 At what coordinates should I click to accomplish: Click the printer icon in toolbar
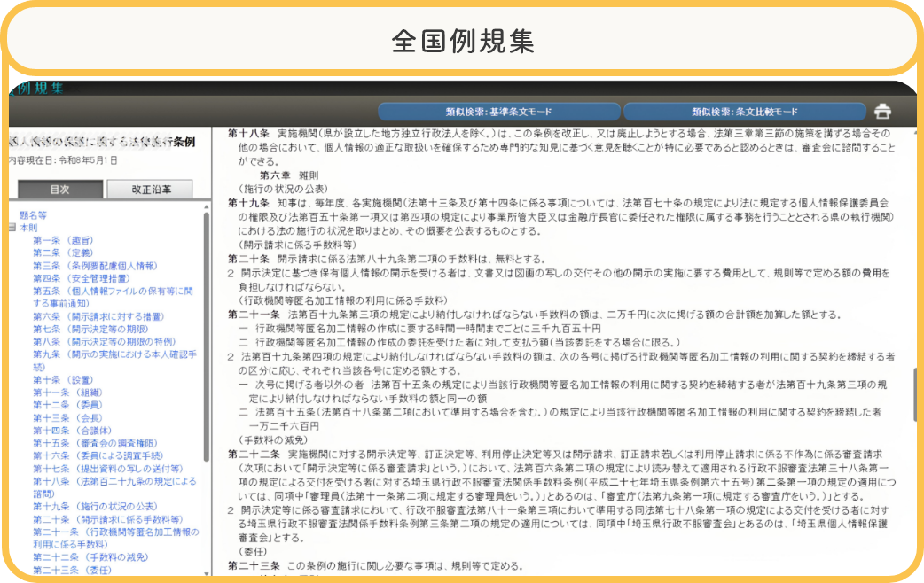pyautogui.click(x=882, y=112)
